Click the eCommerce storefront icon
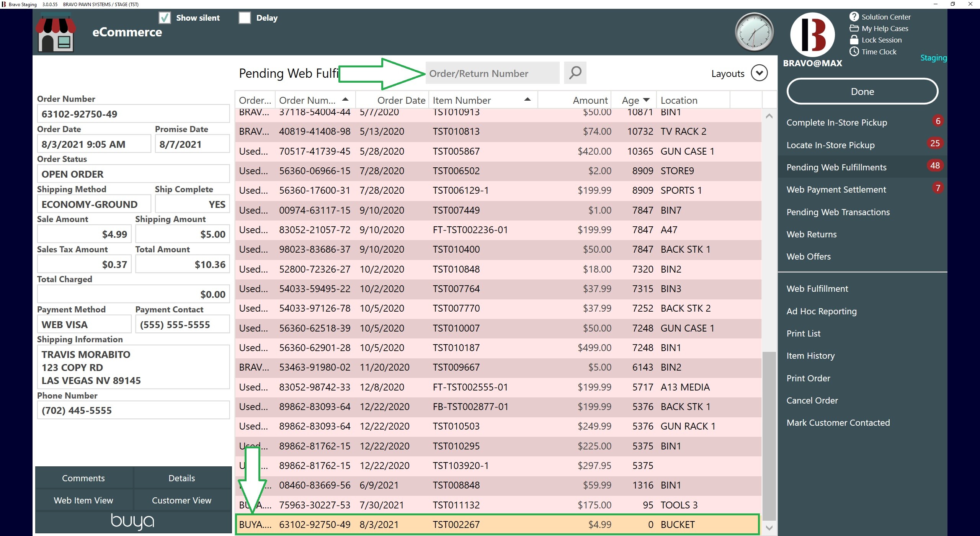 pyautogui.click(x=56, y=33)
